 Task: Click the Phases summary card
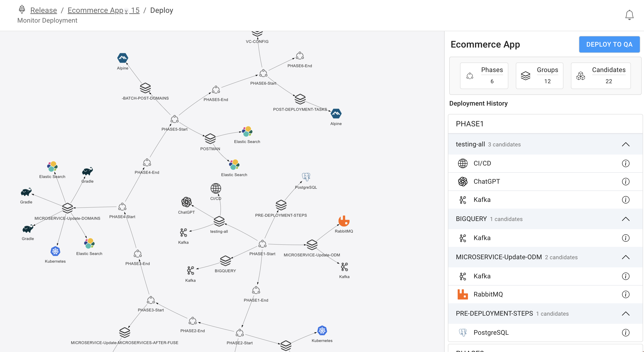point(484,76)
